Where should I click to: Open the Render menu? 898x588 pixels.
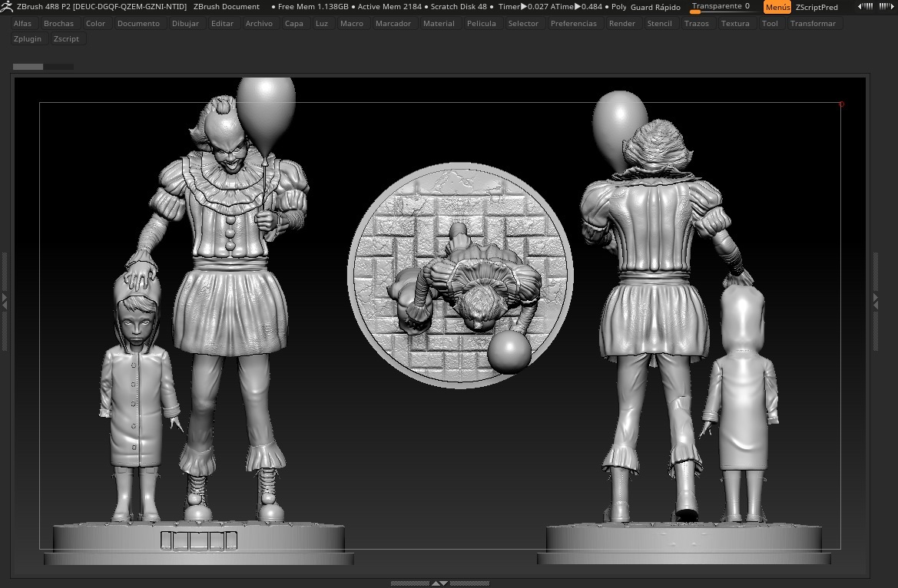(x=622, y=24)
